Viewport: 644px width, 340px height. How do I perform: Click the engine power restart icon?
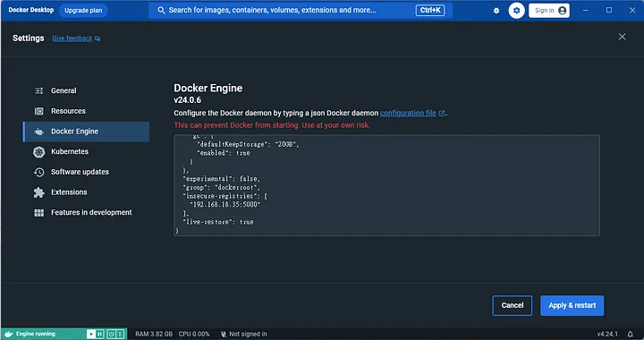point(111,334)
